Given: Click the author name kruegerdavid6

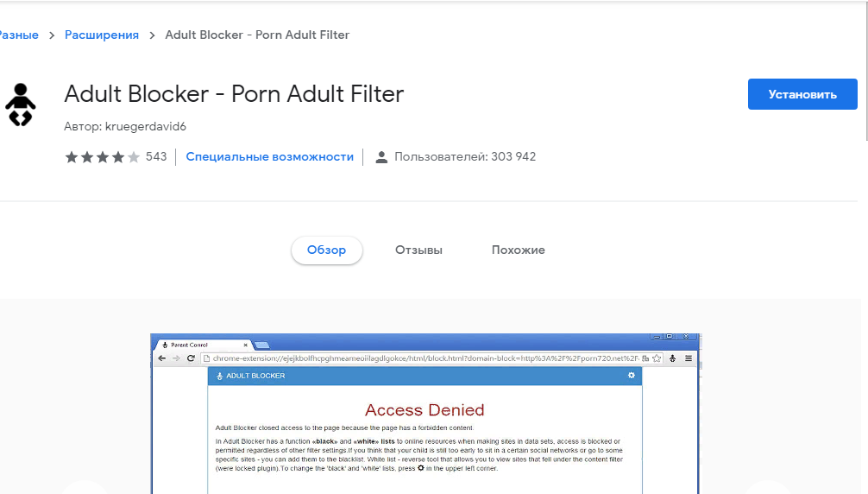Looking at the screenshot, I should point(146,126).
